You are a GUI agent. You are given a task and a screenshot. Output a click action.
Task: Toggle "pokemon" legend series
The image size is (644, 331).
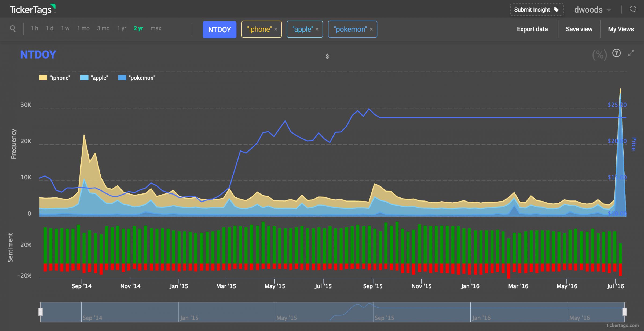click(137, 78)
